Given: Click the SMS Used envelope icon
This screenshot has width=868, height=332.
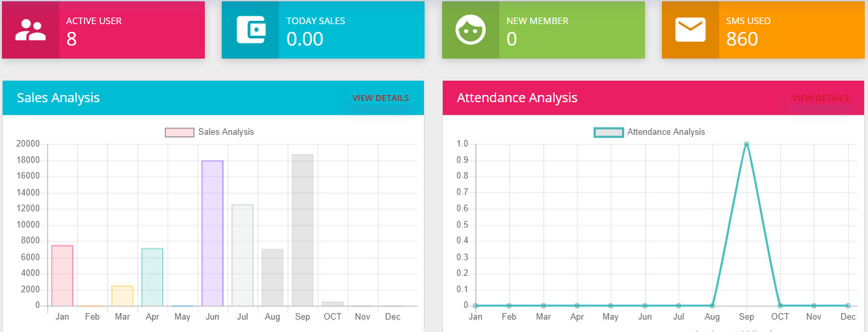Looking at the screenshot, I should coord(690,30).
